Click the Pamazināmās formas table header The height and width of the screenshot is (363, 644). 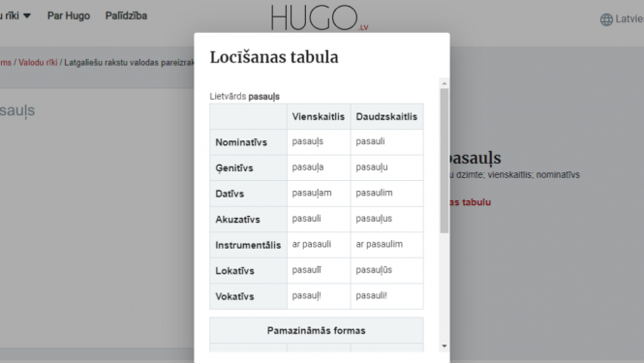click(x=317, y=330)
